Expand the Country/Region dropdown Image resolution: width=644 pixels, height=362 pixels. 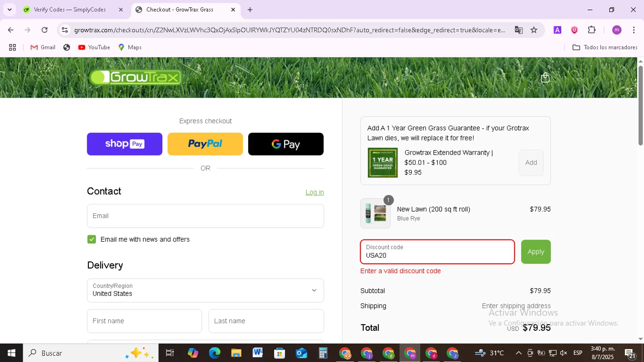[x=205, y=290]
